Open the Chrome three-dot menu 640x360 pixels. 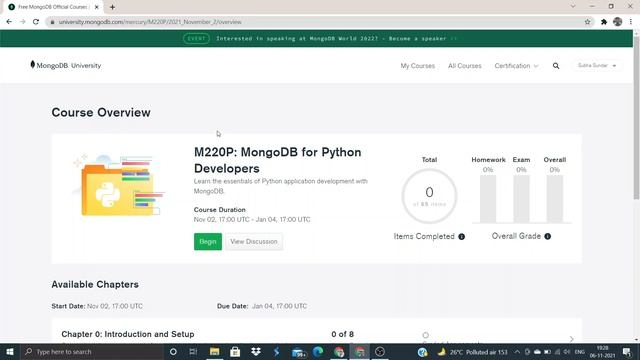[x=631, y=22]
